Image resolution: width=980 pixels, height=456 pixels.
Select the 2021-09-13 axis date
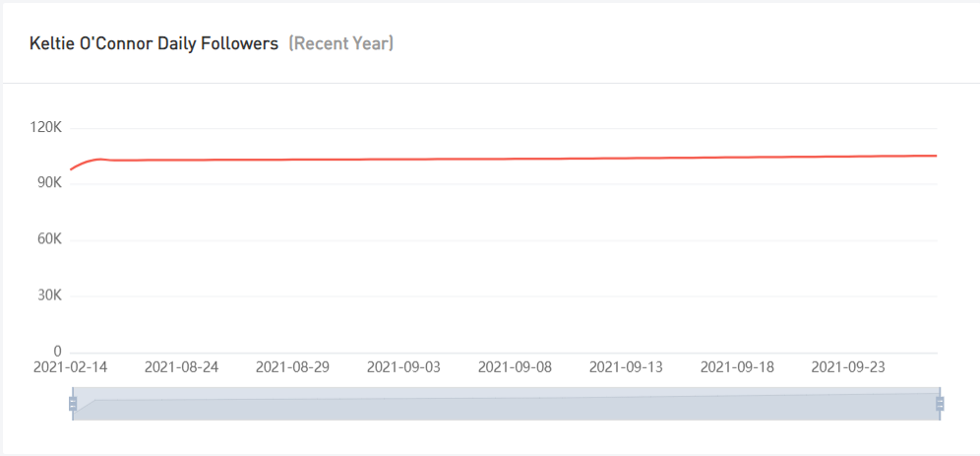(x=626, y=367)
